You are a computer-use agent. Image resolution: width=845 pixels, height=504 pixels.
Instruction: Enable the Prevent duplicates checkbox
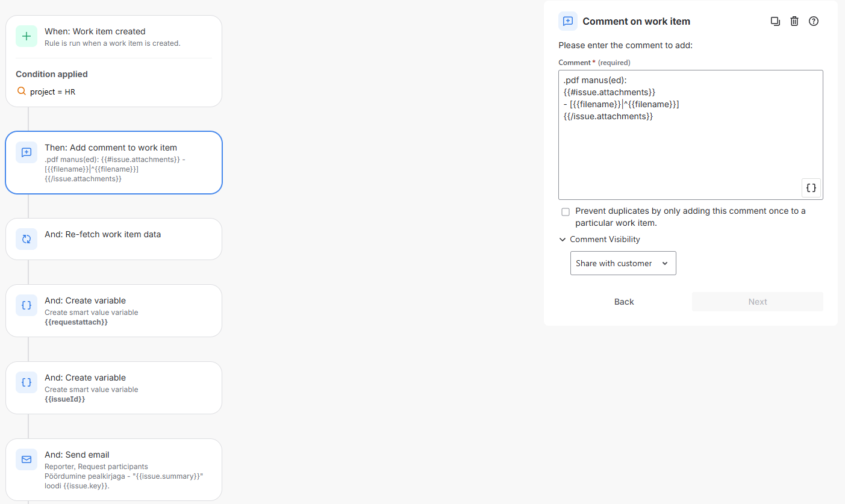[x=565, y=211]
